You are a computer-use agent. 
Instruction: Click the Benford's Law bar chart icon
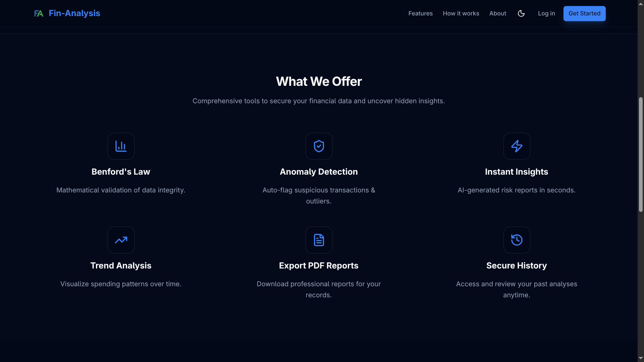coord(121,146)
